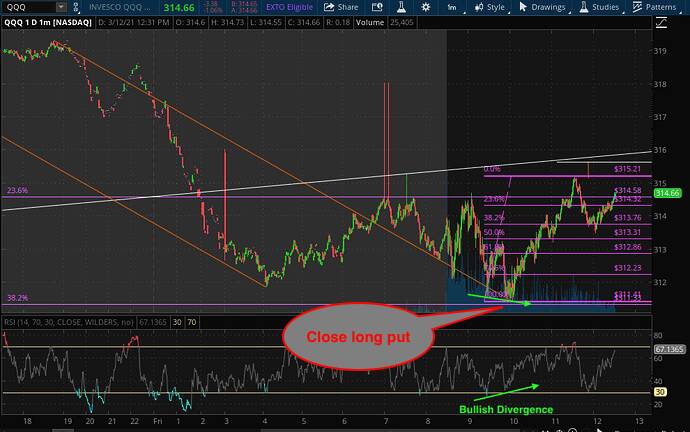The height and width of the screenshot is (432, 690).
Task: Open the Drawings menu
Action: point(558,7)
